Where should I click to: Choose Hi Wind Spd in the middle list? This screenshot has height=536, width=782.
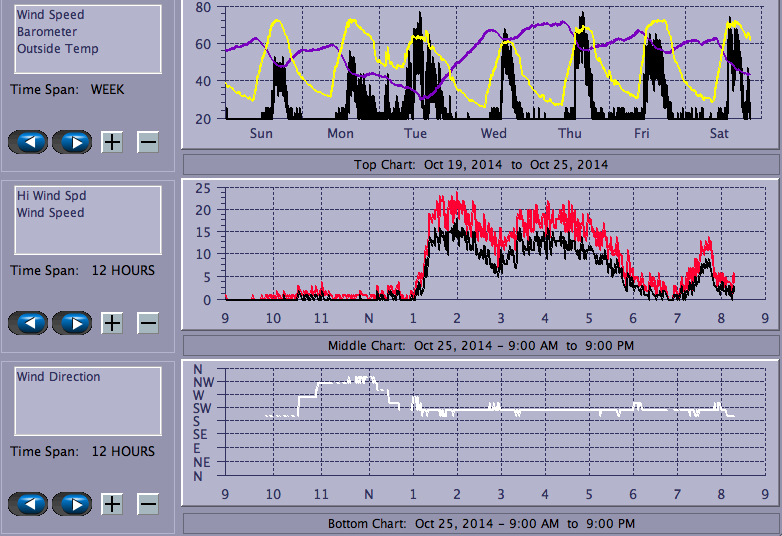pyautogui.click(x=51, y=196)
